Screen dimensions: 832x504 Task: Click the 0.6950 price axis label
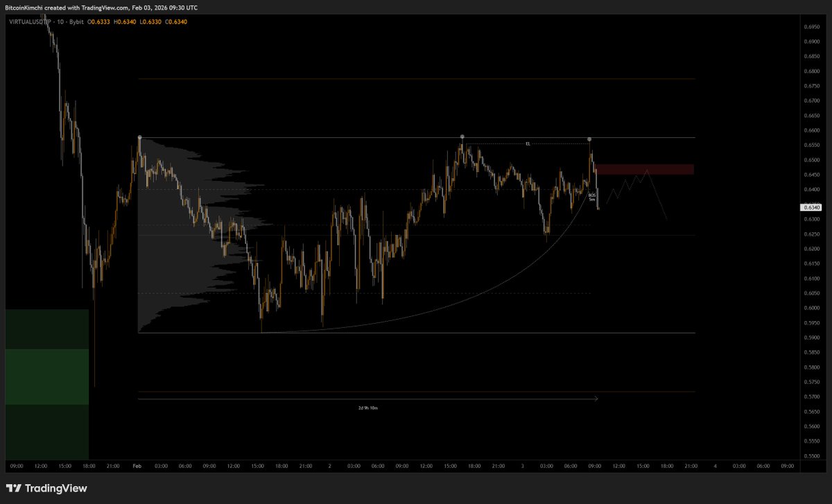[x=813, y=27]
